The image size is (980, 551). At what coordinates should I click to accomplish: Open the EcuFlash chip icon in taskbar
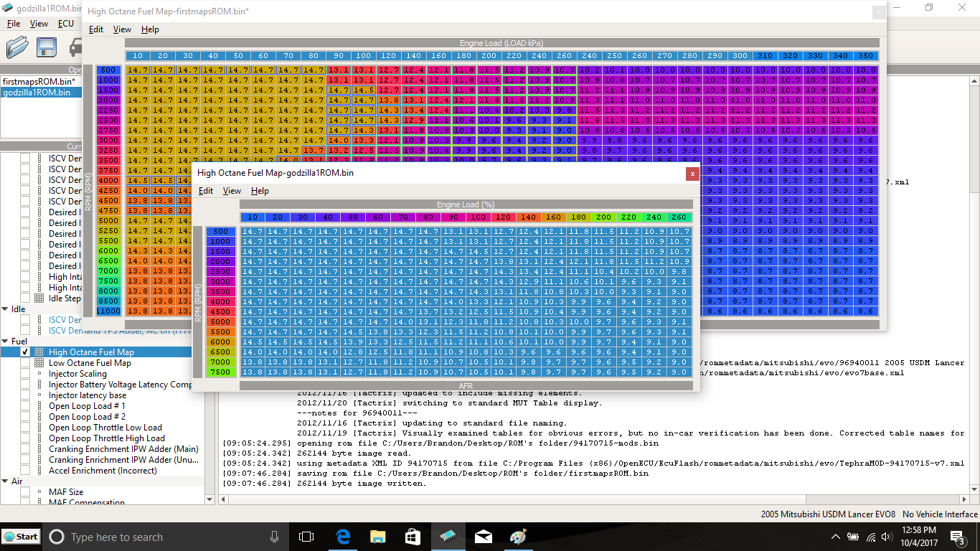click(x=448, y=537)
